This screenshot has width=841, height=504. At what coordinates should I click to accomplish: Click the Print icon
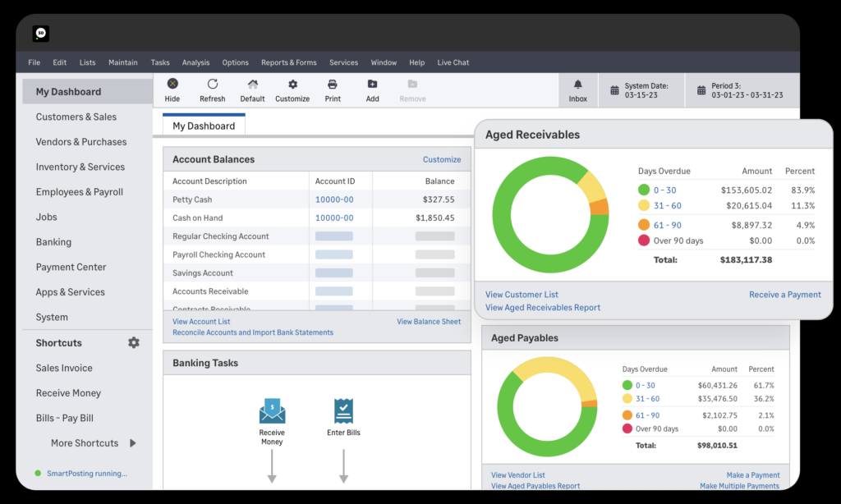pyautogui.click(x=332, y=84)
